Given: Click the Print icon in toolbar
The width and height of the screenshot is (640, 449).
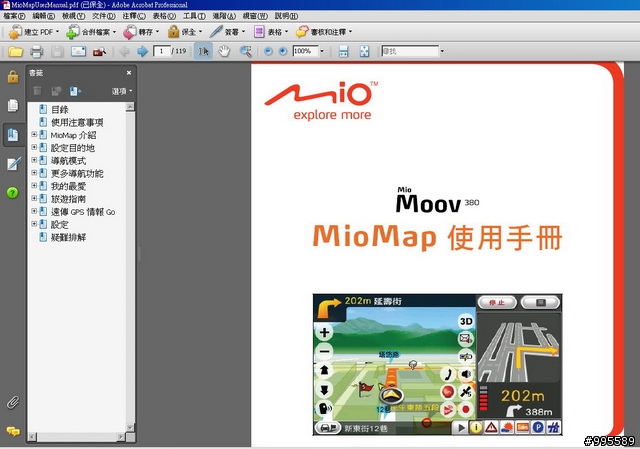Looking at the screenshot, I should (36, 51).
